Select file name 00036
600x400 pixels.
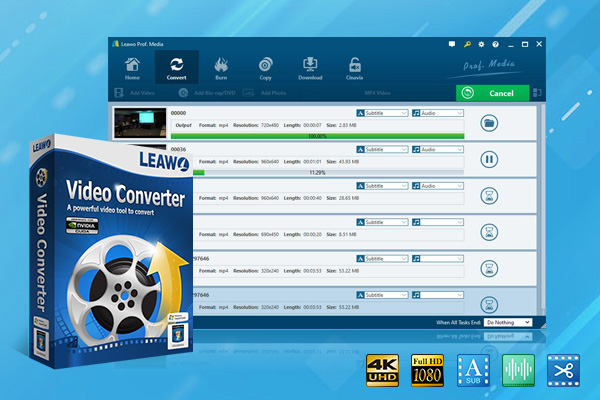(178, 149)
